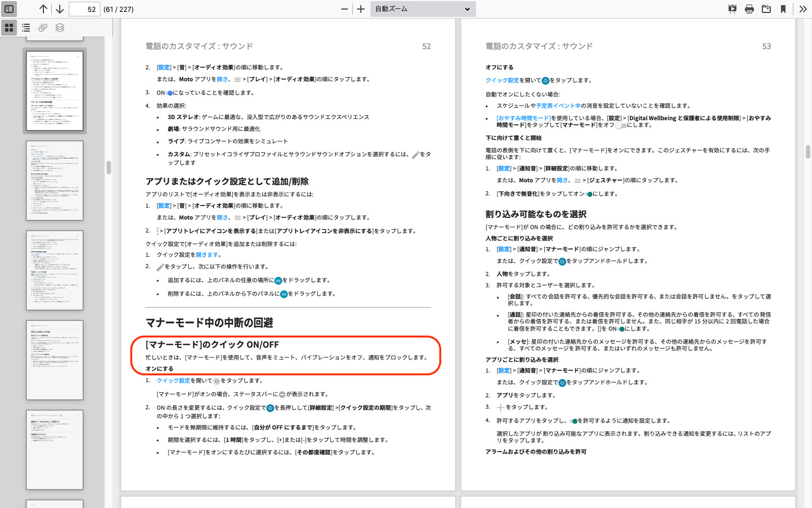Enter presentation mode
Image resolution: width=812 pixels, height=508 pixels.
pyautogui.click(x=732, y=9)
